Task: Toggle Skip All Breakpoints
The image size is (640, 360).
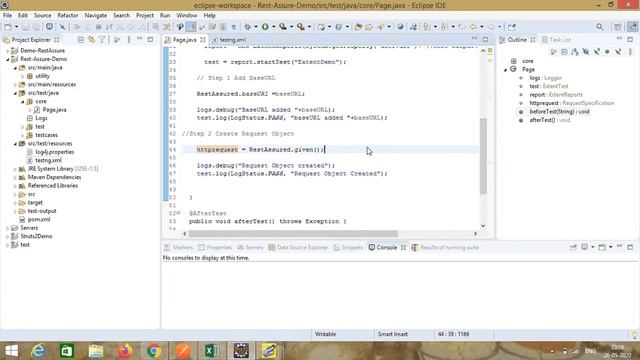Action: [x=62, y=27]
